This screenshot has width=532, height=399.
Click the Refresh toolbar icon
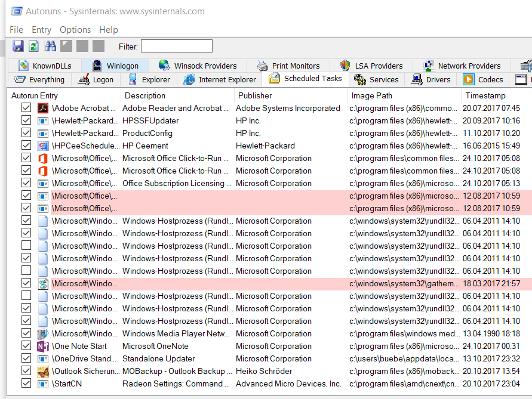click(x=33, y=46)
